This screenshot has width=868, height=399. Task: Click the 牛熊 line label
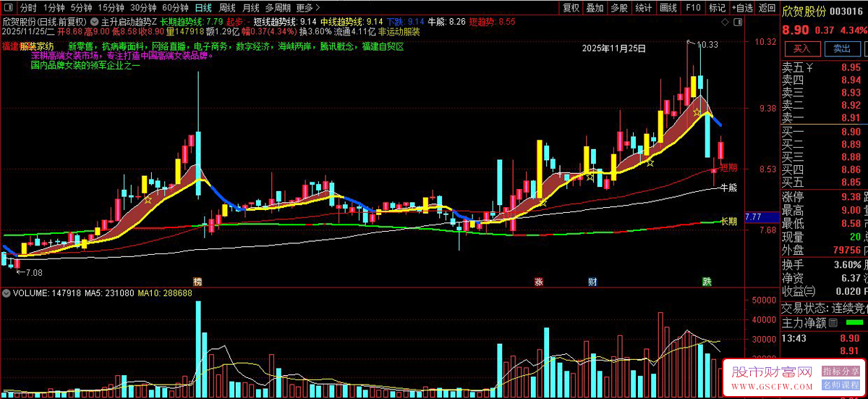tap(728, 188)
